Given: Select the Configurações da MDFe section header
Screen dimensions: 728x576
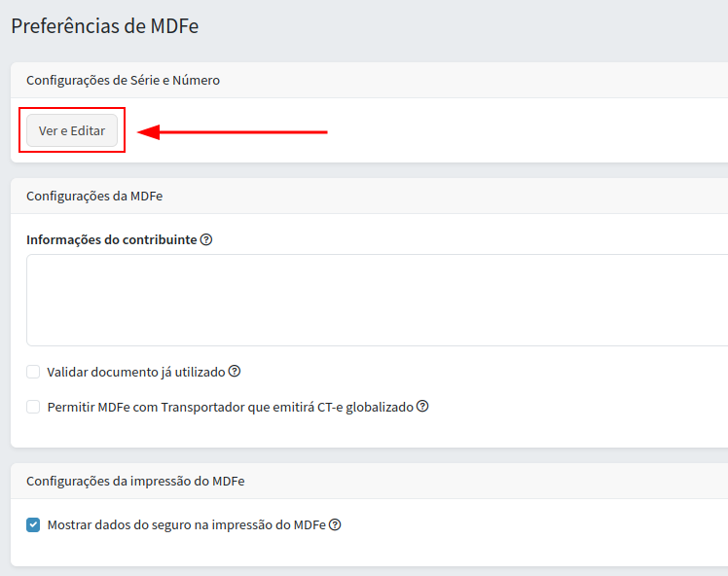Looking at the screenshot, I should (94, 196).
